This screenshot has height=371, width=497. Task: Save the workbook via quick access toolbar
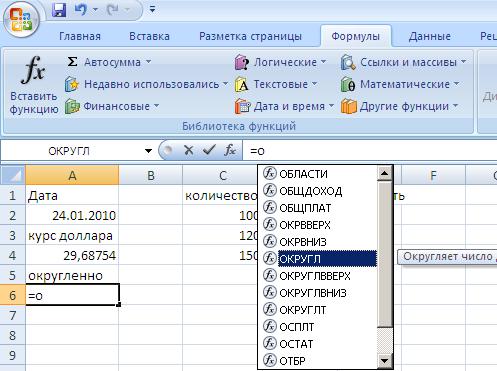pos(59,10)
